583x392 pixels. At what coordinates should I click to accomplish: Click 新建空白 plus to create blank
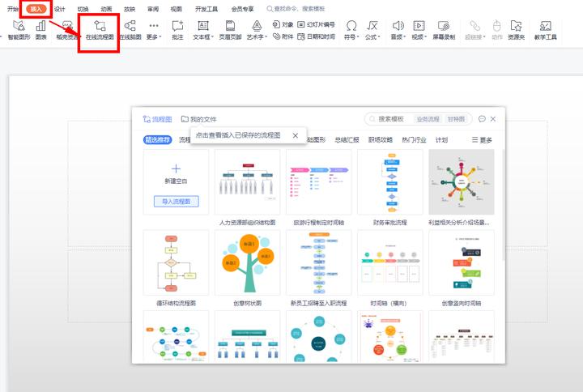tap(176, 168)
